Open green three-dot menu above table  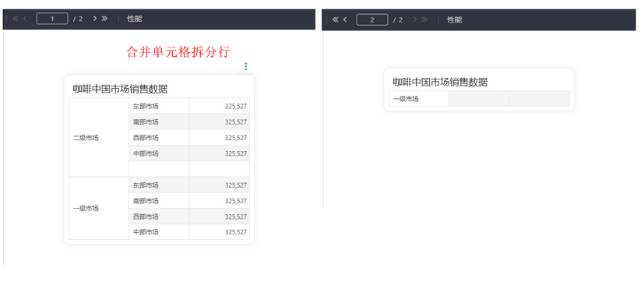tap(245, 66)
